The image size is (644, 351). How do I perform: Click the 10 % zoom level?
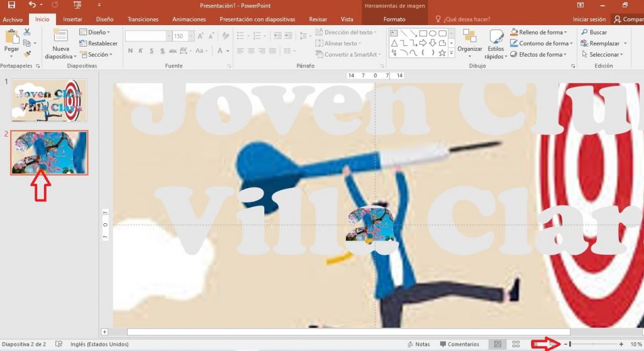coord(636,344)
